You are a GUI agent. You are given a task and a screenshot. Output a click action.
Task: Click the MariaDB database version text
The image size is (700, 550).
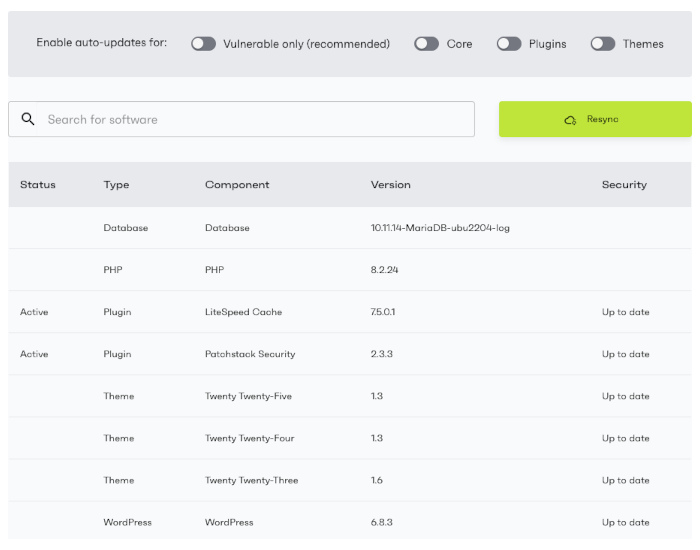440,228
